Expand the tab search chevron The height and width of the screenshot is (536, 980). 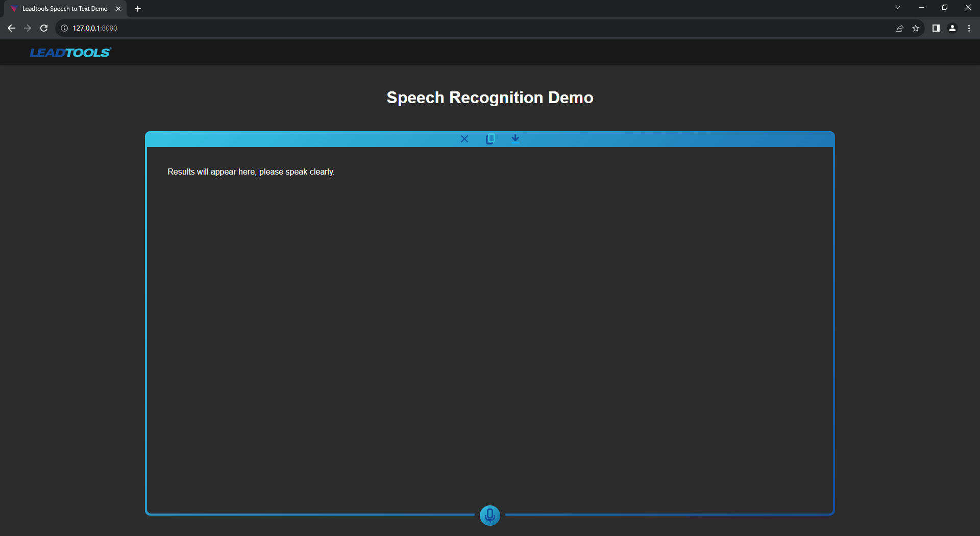coord(898,8)
